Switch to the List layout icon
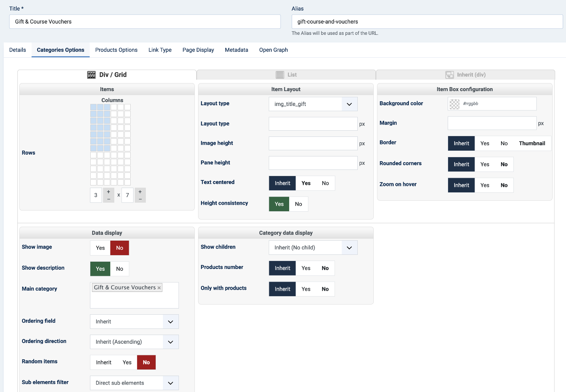Viewport: 566px width, 392px height. tap(280, 75)
